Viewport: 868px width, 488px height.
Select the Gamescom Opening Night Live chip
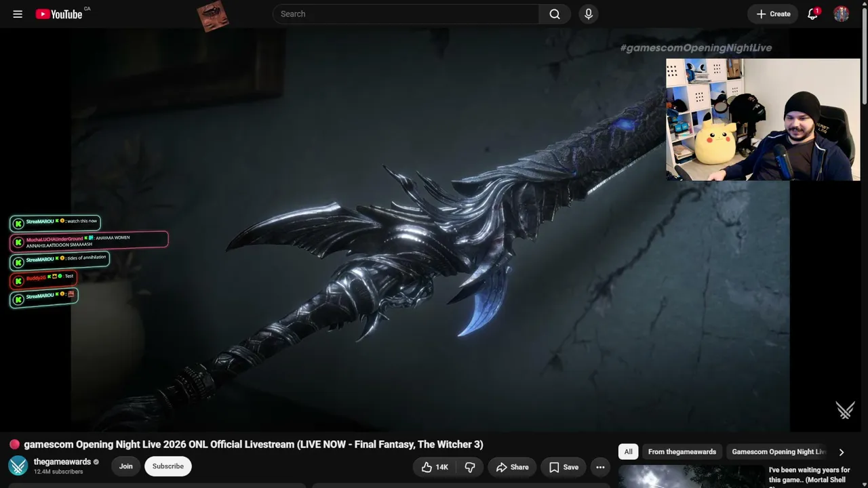click(778, 452)
